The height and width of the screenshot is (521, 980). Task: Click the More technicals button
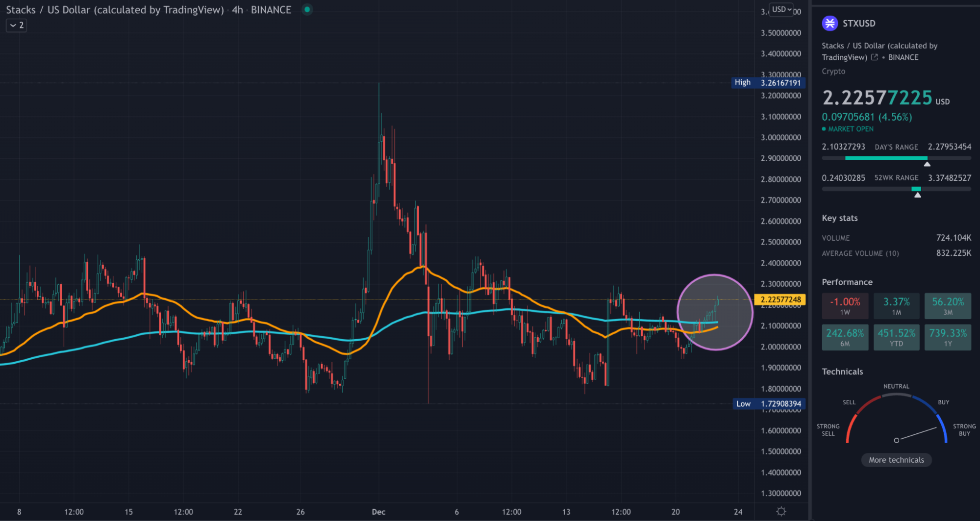click(x=896, y=460)
